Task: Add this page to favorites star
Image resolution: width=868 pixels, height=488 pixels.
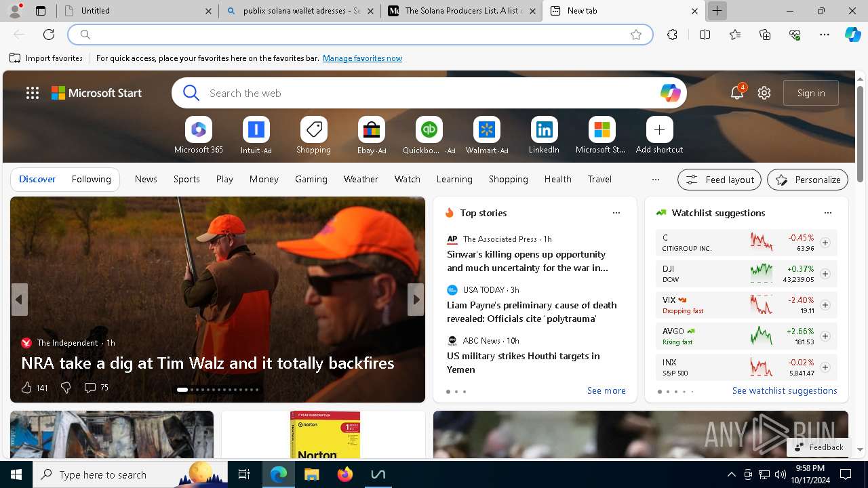Action: tap(636, 35)
